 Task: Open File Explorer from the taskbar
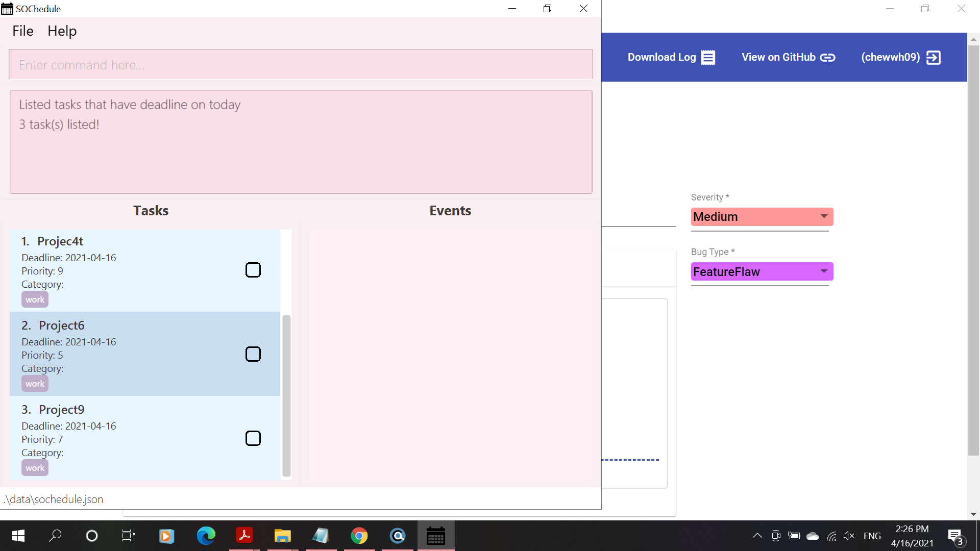tap(282, 536)
